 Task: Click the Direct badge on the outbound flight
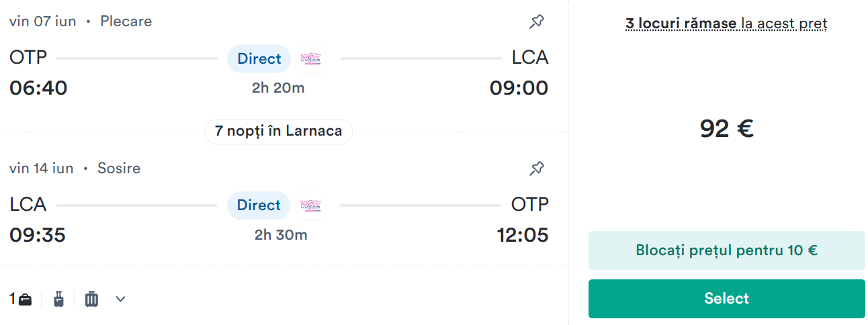coord(259,58)
